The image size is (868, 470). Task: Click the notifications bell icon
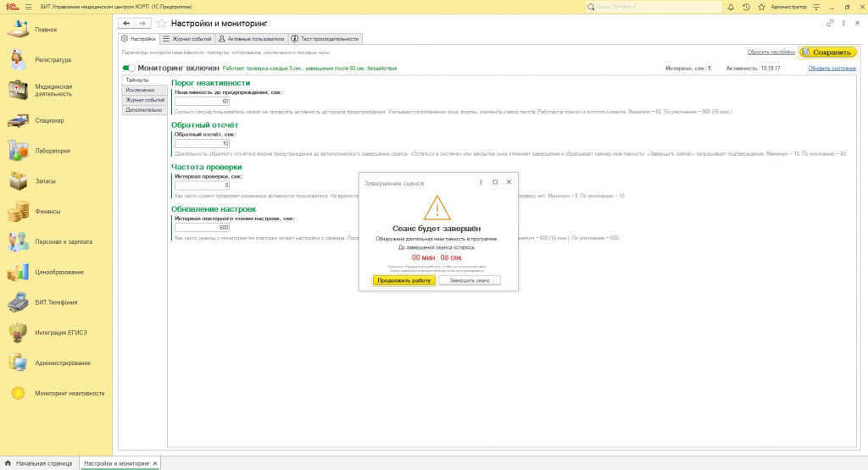point(731,7)
